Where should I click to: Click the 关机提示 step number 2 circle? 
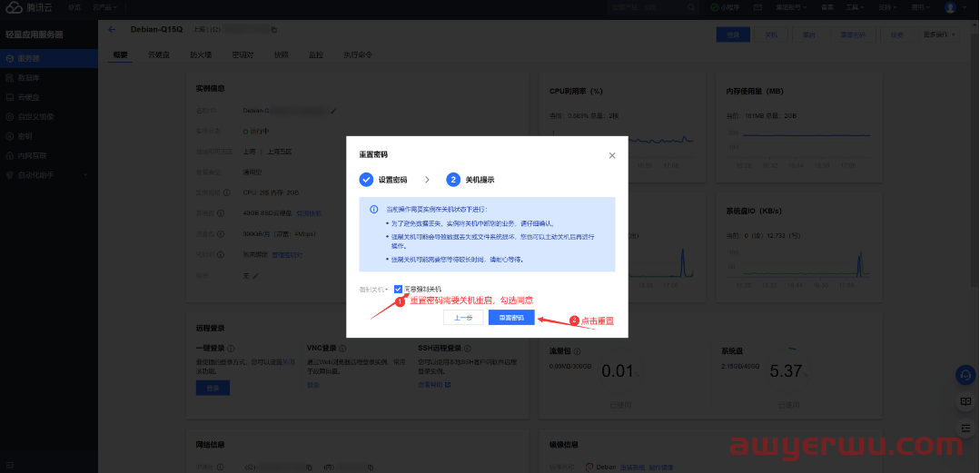[x=453, y=180]
